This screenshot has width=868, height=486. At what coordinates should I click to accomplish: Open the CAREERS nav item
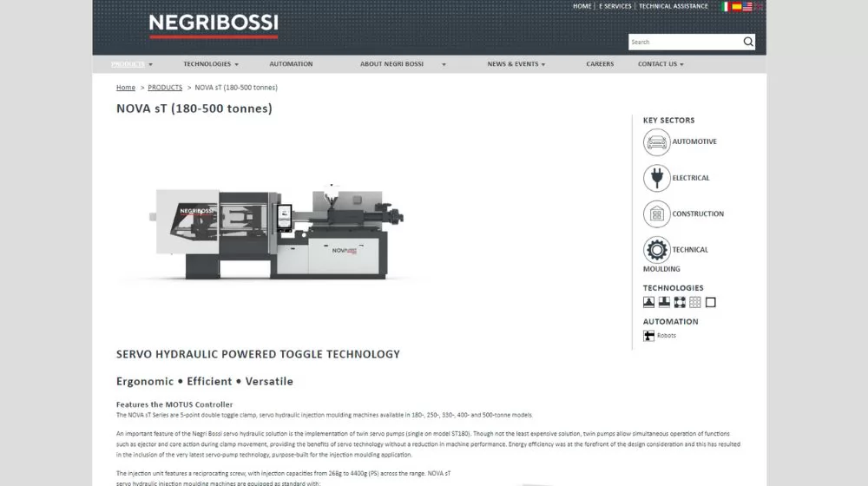click(x=600, y=64)
